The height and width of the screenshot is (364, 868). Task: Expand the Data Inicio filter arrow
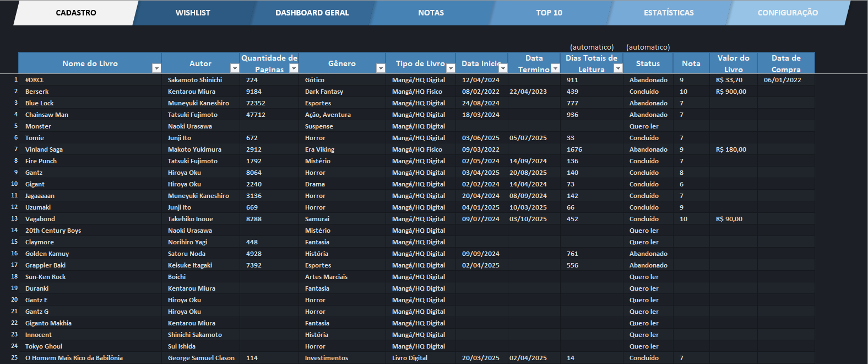click(x=503, y=68)
